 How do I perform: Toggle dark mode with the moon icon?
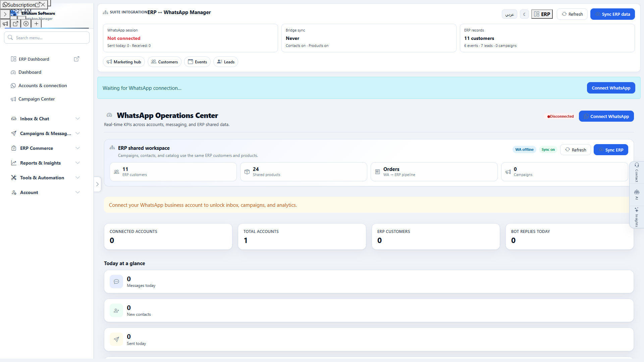[524, 14]
